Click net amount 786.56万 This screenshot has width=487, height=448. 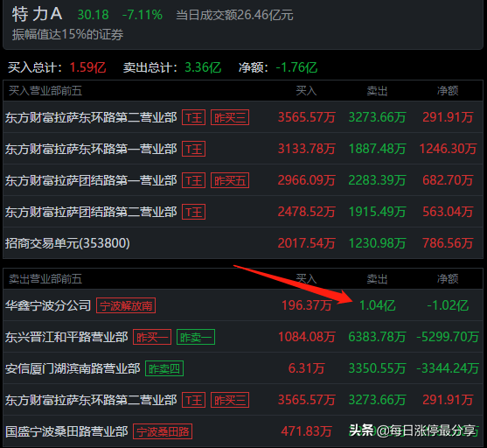(x=448, y=243)
